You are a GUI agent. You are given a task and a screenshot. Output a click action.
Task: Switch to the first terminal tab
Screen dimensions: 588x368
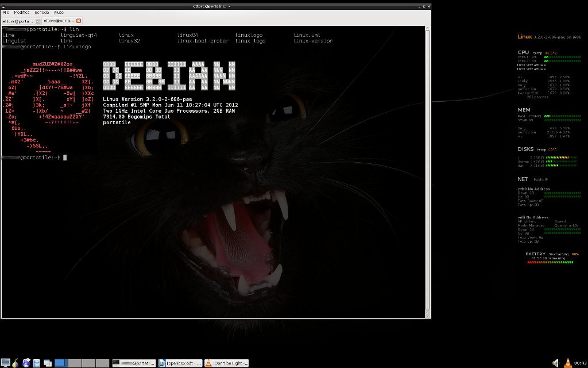click(17, 21)
